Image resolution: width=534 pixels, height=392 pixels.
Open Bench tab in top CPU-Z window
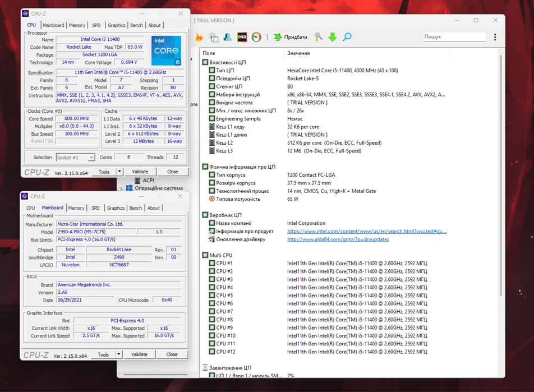(136, 25)
